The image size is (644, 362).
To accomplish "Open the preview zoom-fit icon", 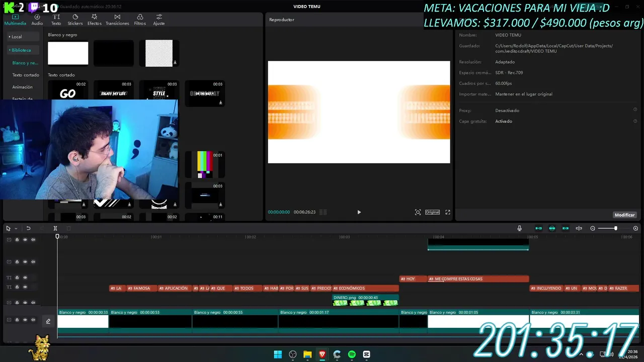I will click(x=418, y=212).
